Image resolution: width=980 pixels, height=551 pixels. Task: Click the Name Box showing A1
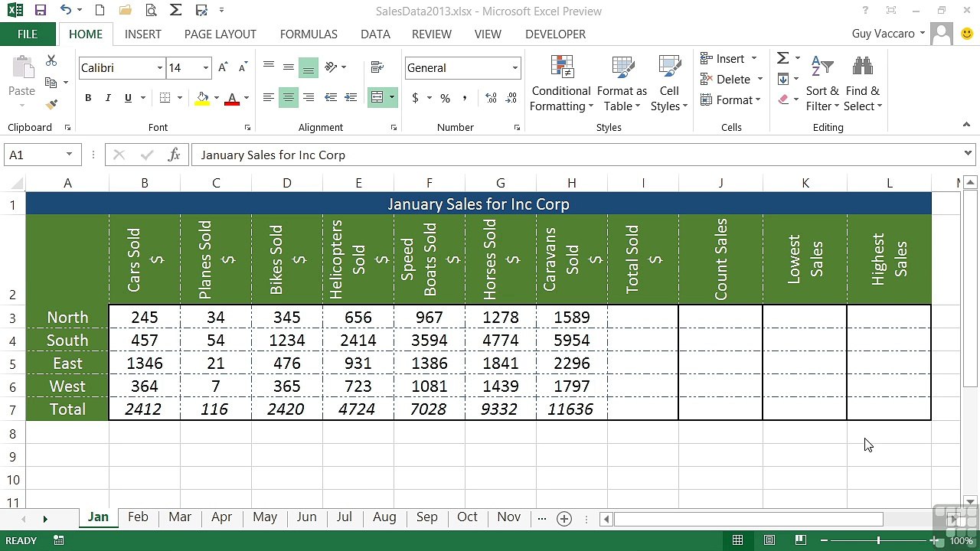click(x=34, y=155)
